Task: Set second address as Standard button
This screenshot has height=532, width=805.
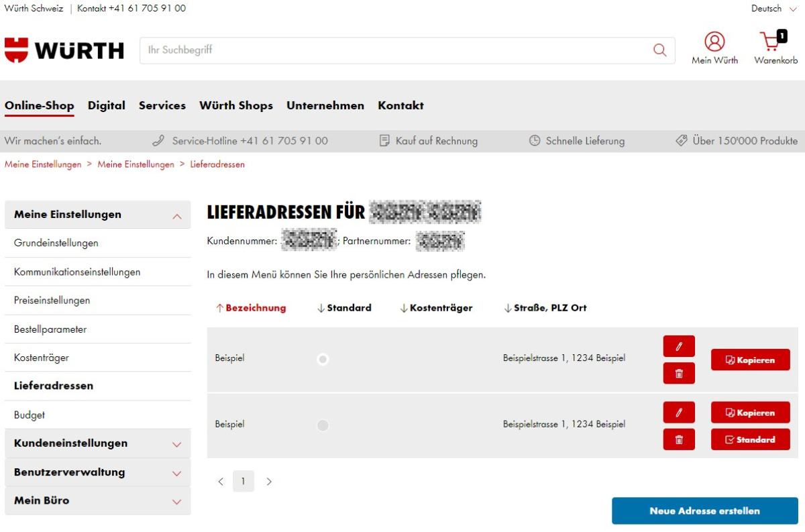Action: pos(751,439)
